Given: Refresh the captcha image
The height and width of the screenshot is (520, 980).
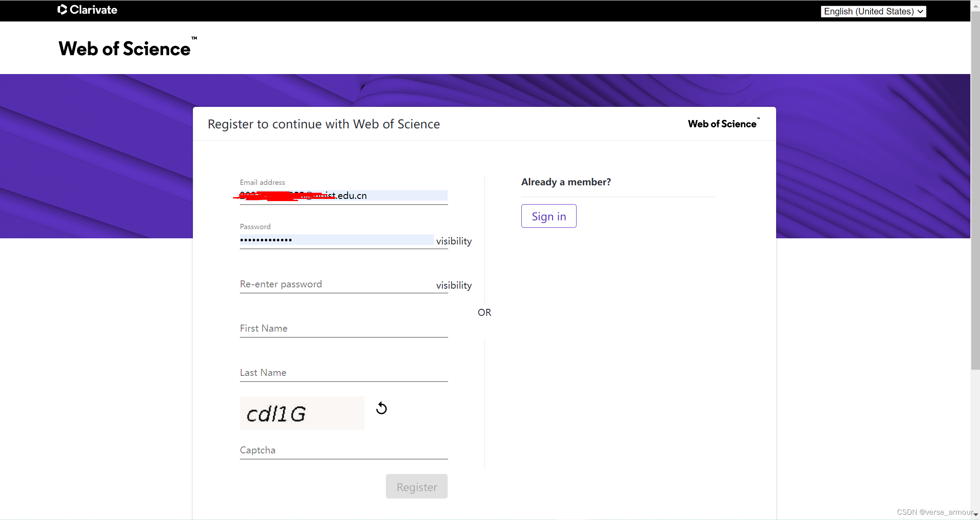Looking at the screenshot, I should pos(381,408).
